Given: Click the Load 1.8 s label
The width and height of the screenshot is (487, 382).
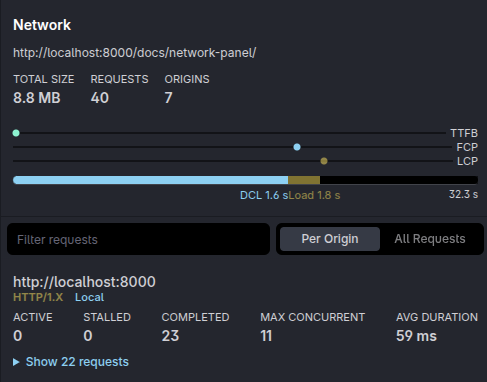Looking at the screenshot, I should point(314,195).
